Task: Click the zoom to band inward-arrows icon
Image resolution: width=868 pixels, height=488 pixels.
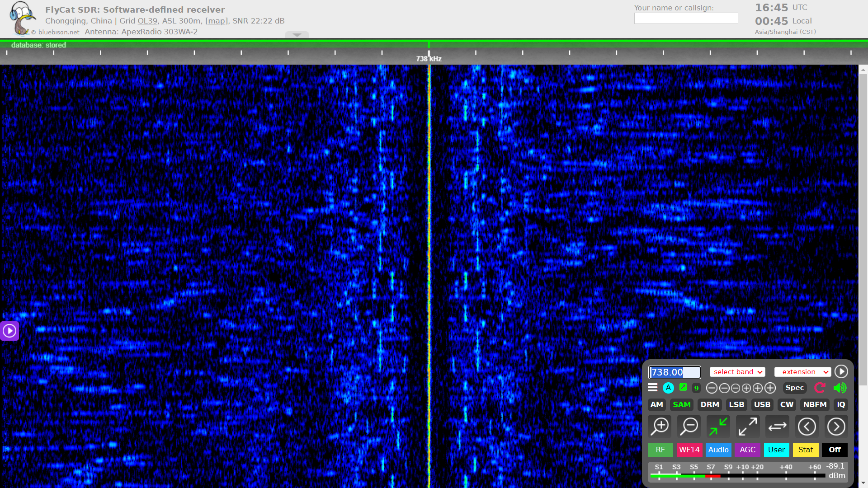Action: [x=718, y=426]
